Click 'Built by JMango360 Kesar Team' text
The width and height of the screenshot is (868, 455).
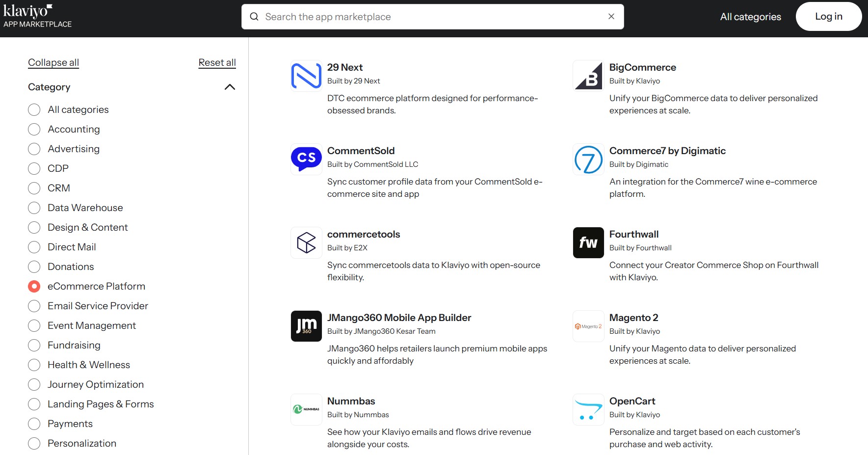pyautogui.click(x=381, y=331)
